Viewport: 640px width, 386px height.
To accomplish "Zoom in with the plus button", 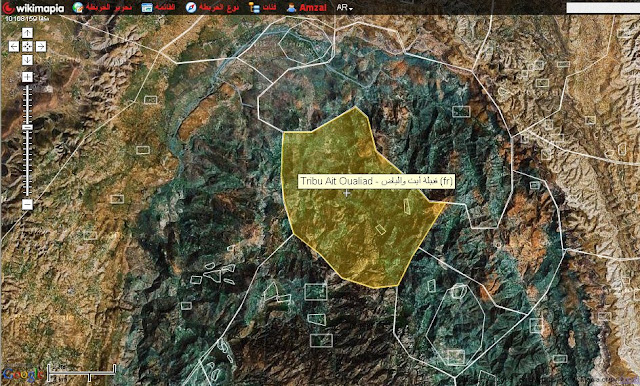I will click(27, 77).
